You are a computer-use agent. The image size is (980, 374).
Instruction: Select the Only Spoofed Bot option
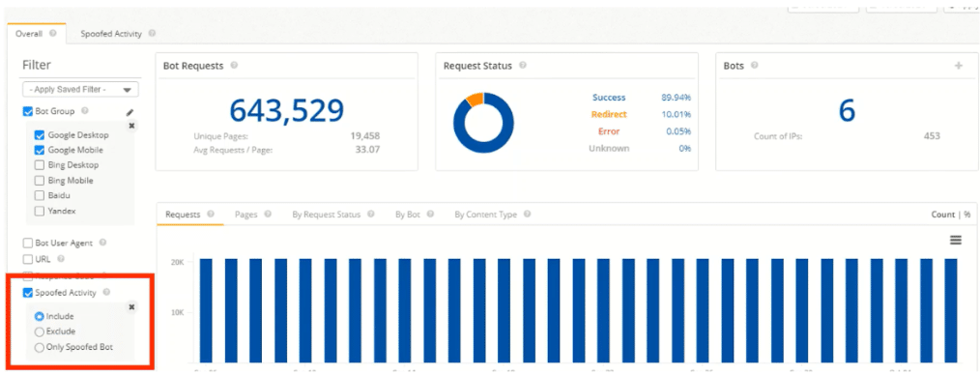click(x=40, y=347)
